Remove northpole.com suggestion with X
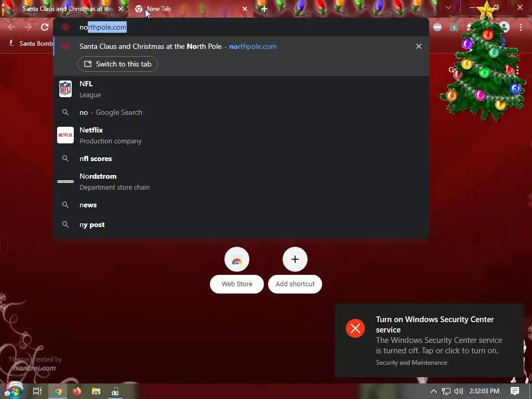532x399 pixels. coord(419,46)
